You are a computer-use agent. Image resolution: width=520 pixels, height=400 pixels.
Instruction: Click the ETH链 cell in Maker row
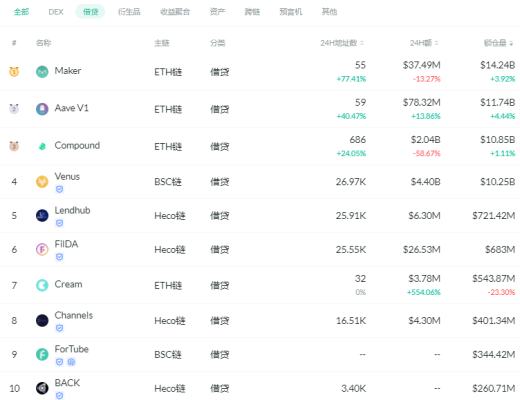pyautogui.click(x=168, y=72)
